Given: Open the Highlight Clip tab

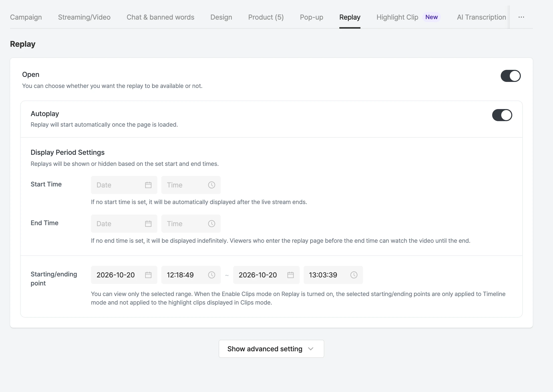Looking at the screenshot, I should (397, 17).
